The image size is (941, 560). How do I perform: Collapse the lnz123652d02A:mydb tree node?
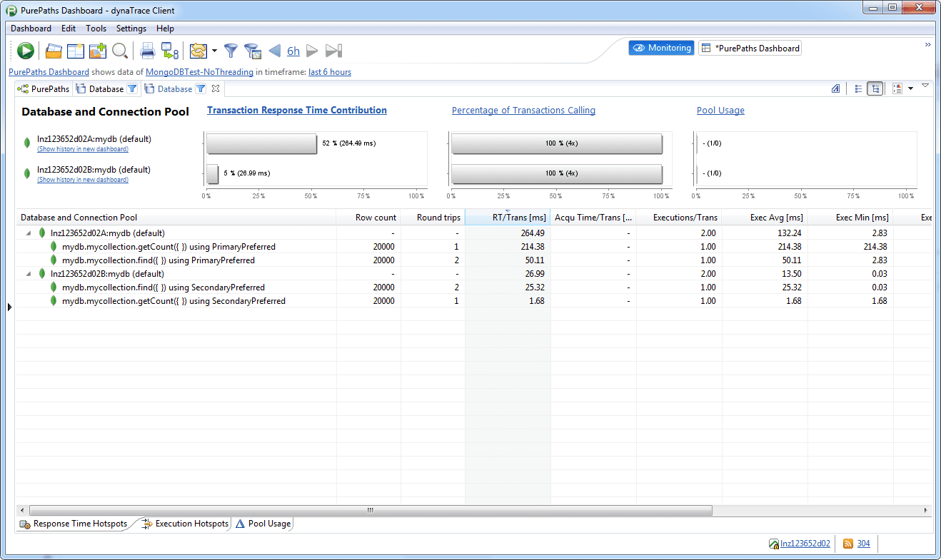click(x=29, y=233)
